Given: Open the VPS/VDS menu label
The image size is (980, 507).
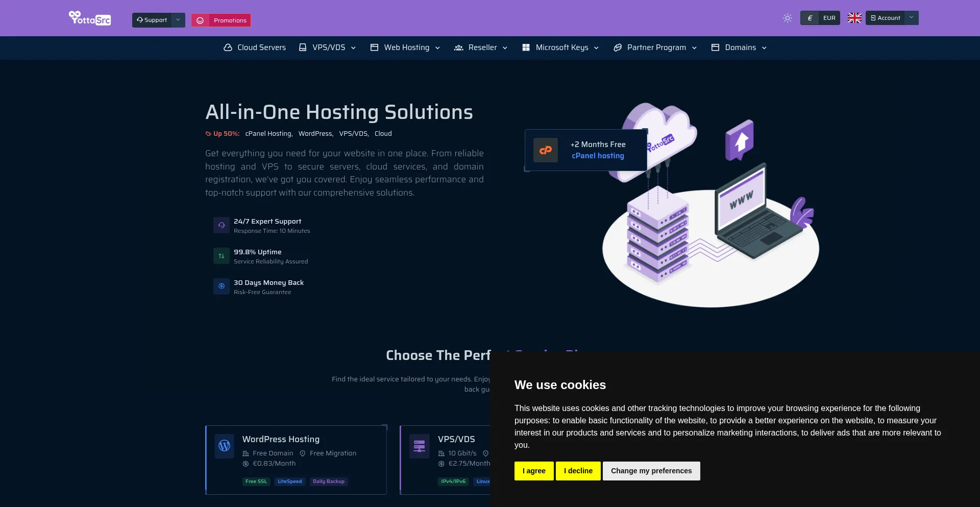Looking at the screenshot, I should [329, 47].
